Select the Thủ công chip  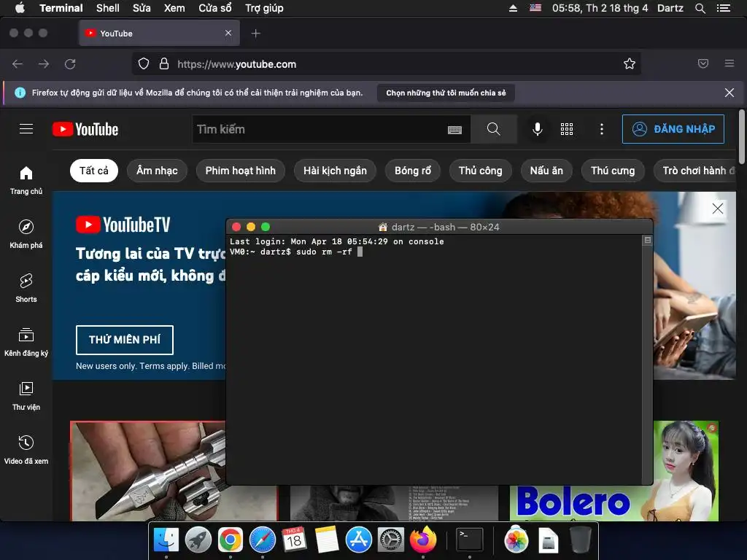[x=480, y=171]
